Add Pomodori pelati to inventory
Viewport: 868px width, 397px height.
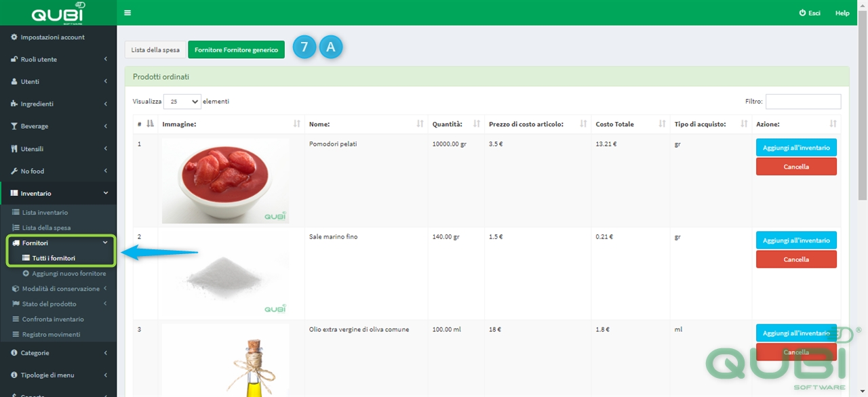[x=796, y=148]
